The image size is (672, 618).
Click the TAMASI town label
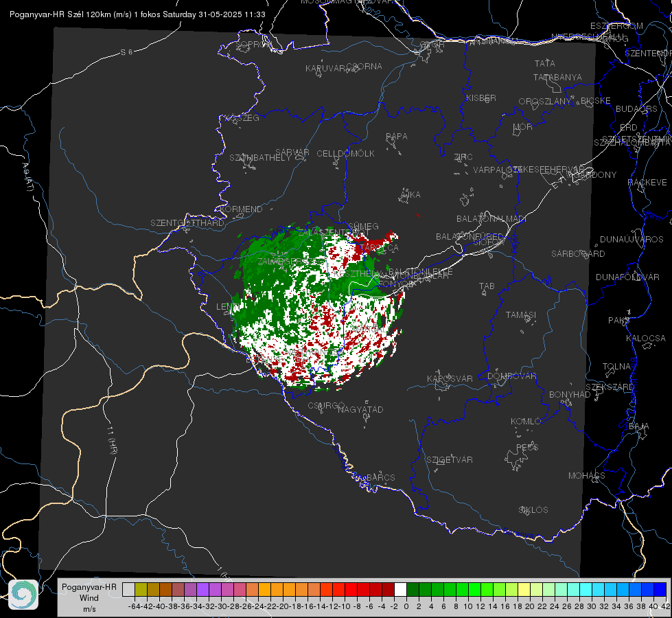pyautogui.click(x=521, y=314)
